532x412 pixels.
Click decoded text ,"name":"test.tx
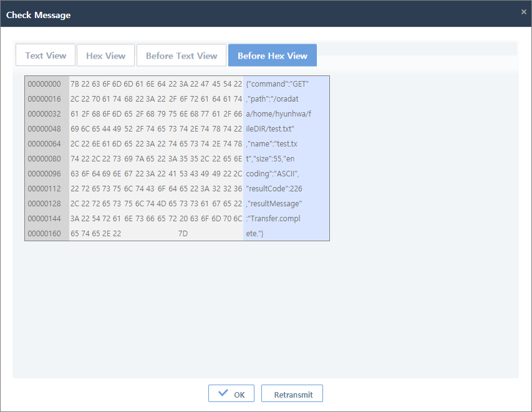pyautogui.click(x=271, y=143)
